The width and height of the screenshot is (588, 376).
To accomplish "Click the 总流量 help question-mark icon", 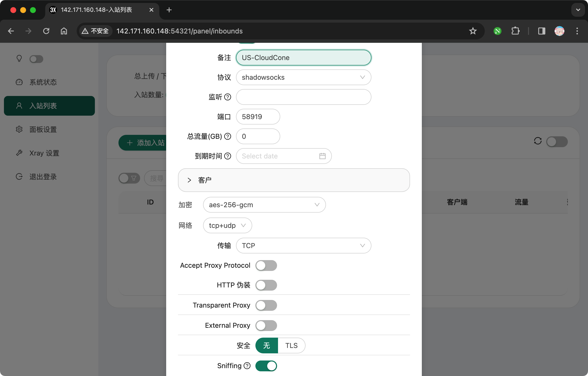I will coord(228,136).
